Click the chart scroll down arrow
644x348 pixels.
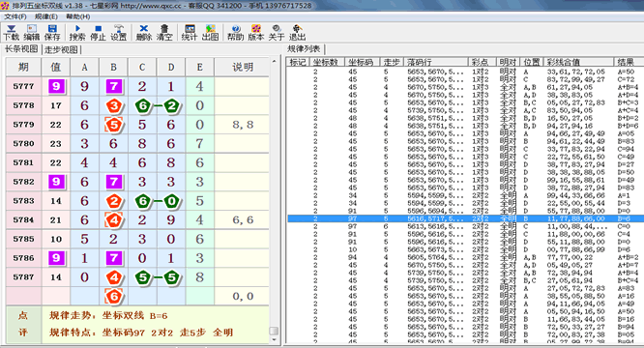click(x=274, y=340)
